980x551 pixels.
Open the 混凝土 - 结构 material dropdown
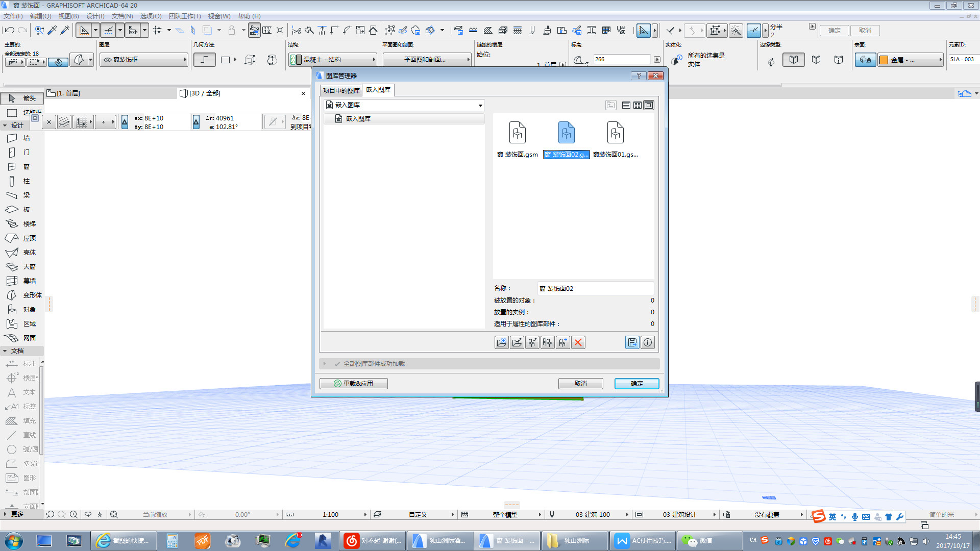tap(333, 60)
